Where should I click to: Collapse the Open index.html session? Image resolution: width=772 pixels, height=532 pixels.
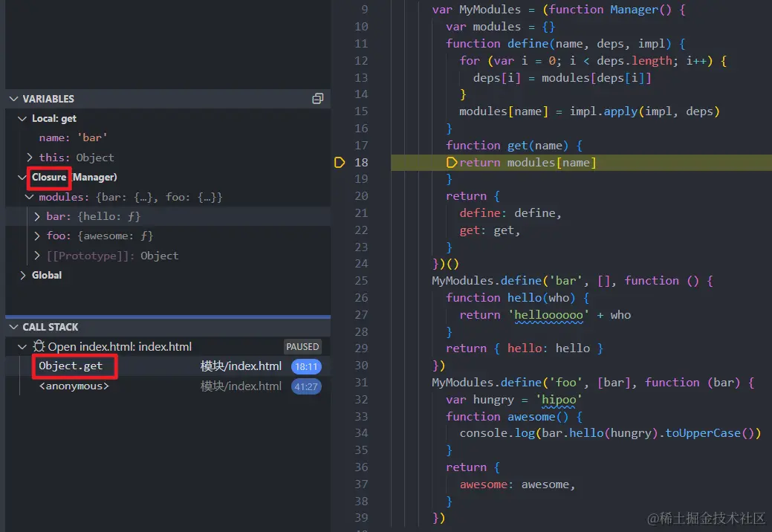[22, 347]
